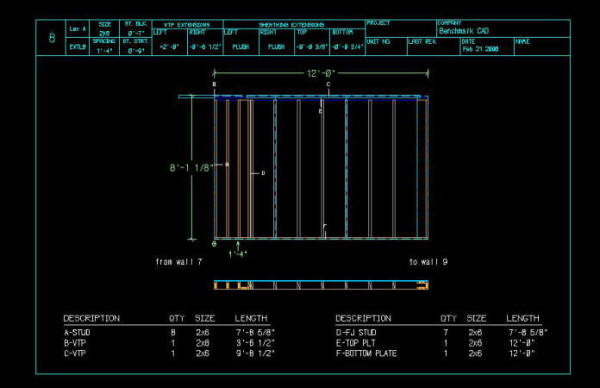
Task: Click the C callout marker above top plate
Action: tap(328, 84)
